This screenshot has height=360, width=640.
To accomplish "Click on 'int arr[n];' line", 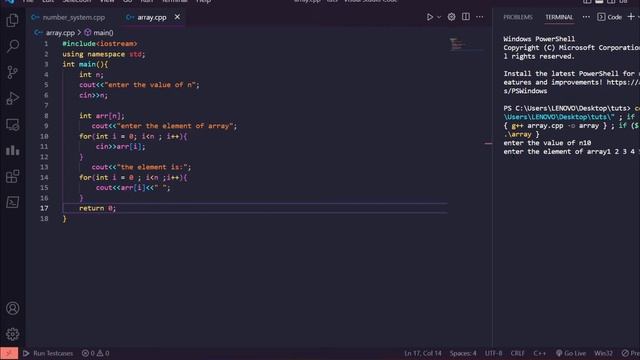I will [x=102, y=116].
